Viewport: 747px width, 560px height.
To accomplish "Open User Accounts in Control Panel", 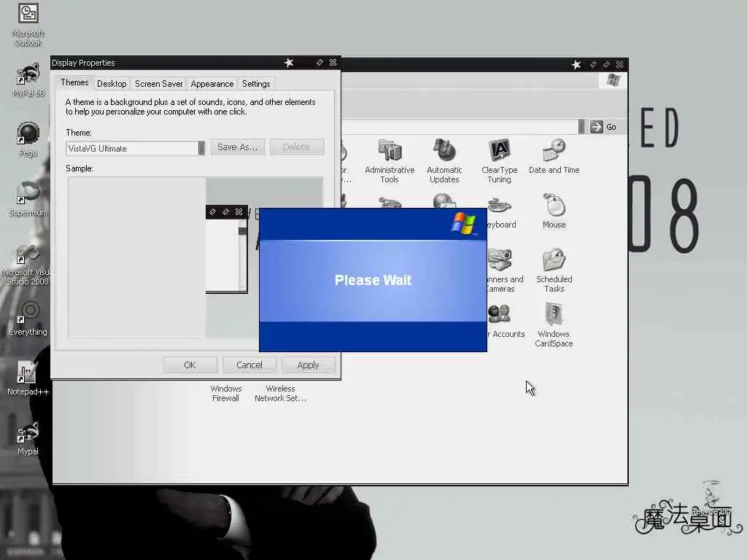I will coord(506,322).
